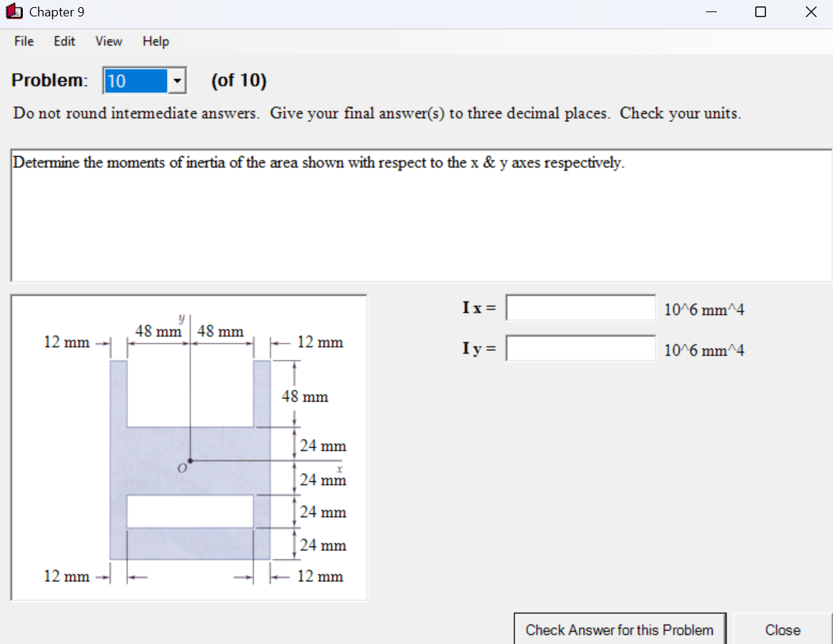The image size is (833, 644).
Task: Click the Chapter 9 application icon
Action: coord(14,11)
